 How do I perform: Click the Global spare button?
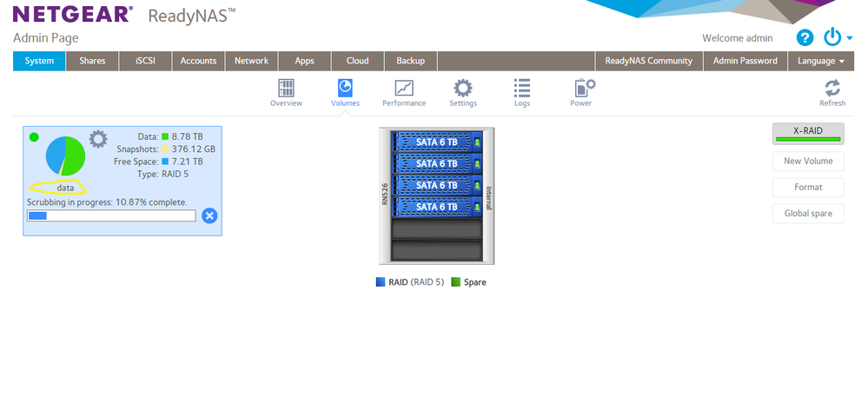coord(808,213)
